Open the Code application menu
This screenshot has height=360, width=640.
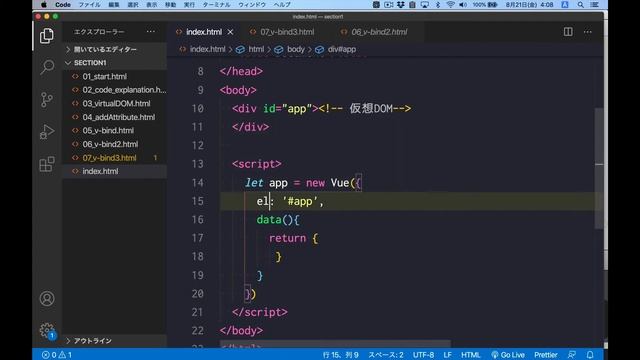pos(63,5)
